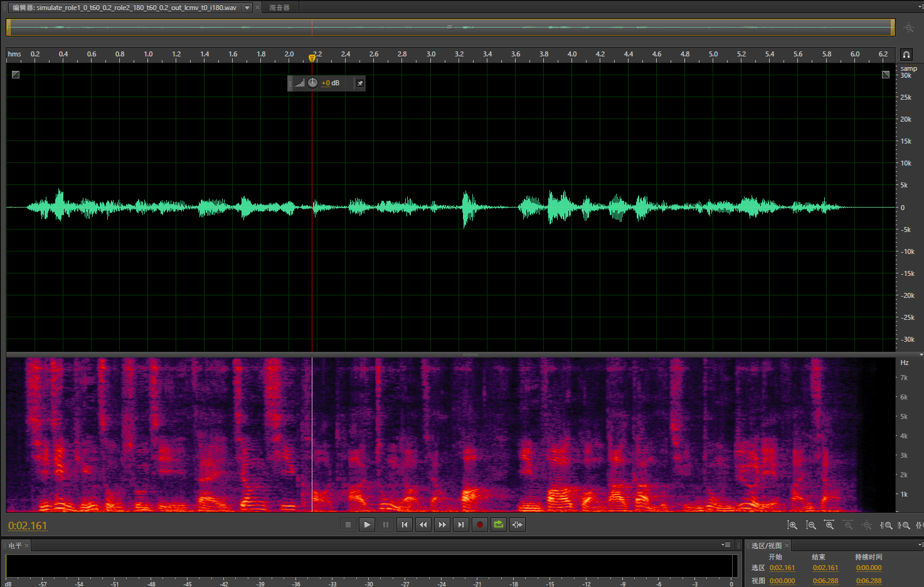Start recording with the red Record button
This screenshot has height=587, width=924.
pyautogui.click(x=480, y=525)
